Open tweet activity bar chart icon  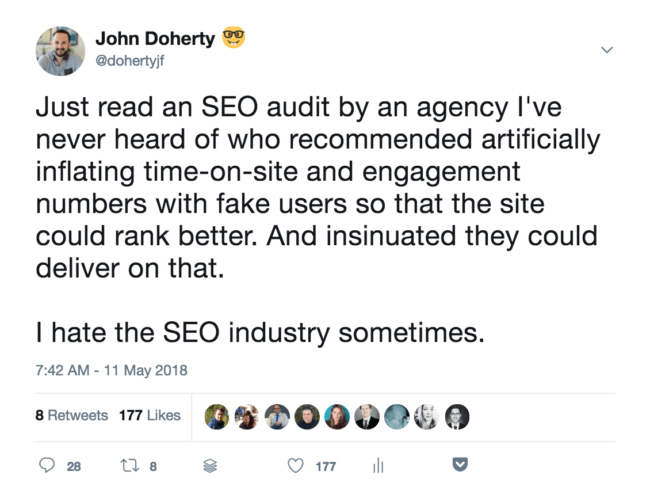378,465
